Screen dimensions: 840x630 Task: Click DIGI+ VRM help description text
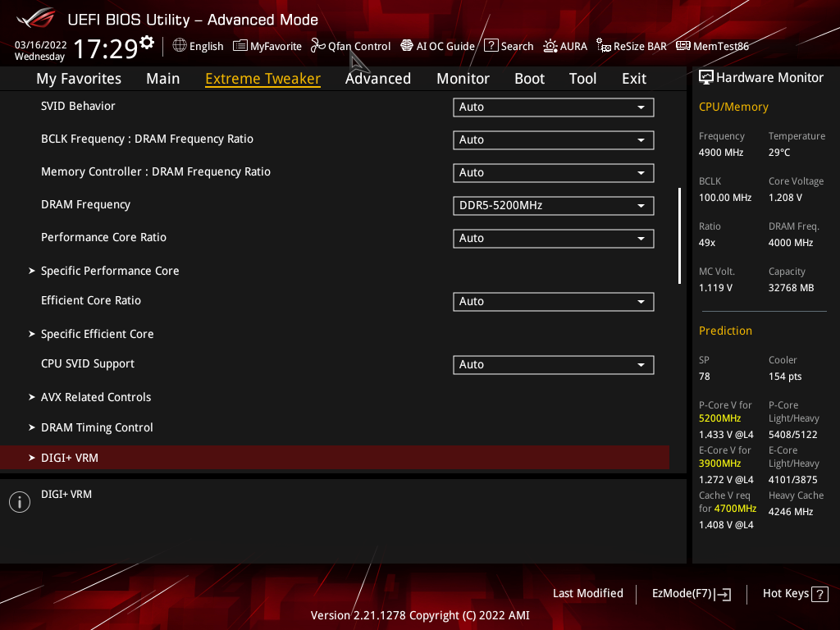pyautogui.click(x=66, y=495)
